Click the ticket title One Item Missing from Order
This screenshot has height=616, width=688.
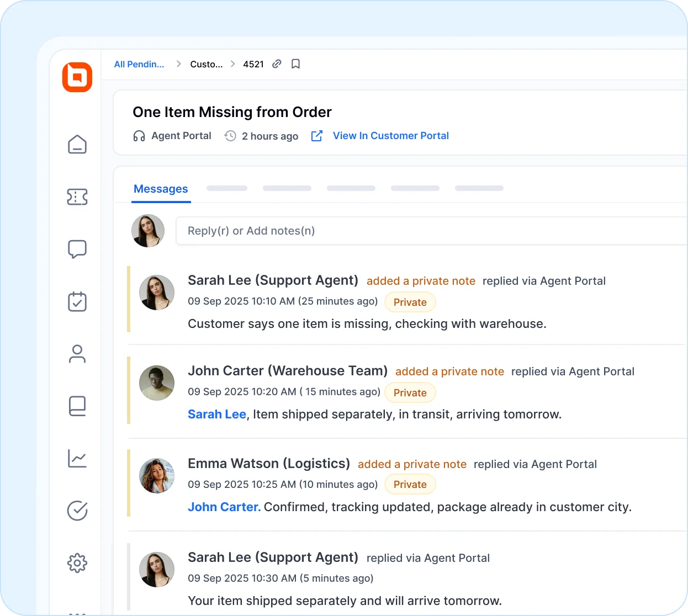click(232, 112)
